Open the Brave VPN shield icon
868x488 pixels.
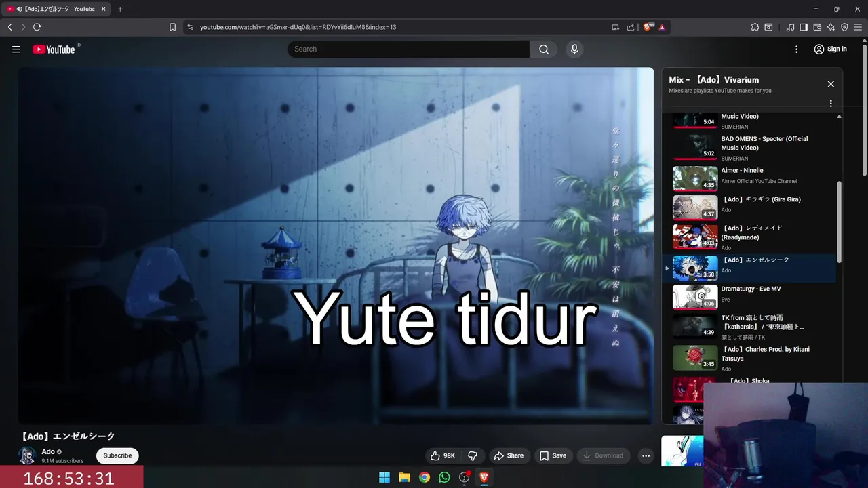pyautogui.click(x=844, y=27)
